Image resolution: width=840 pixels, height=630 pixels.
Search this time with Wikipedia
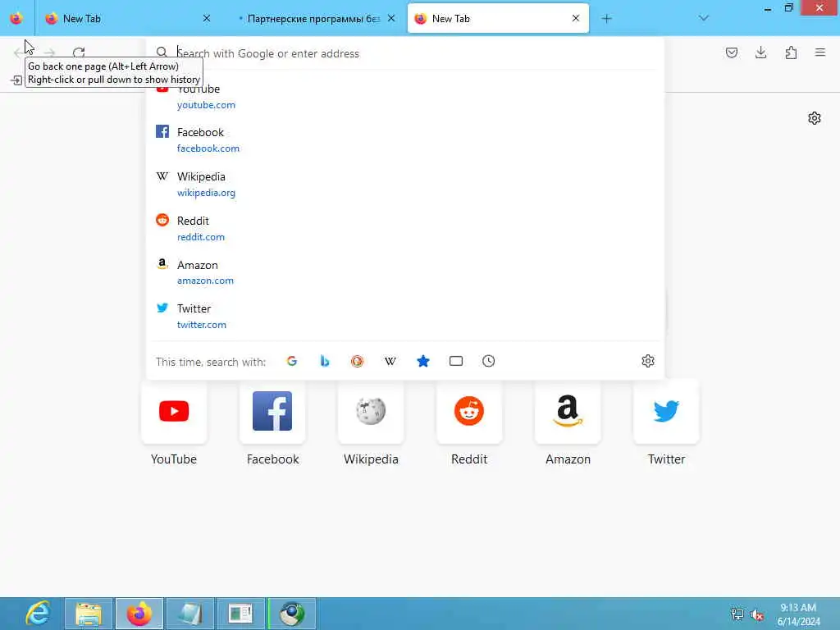[x=390, y=361]
